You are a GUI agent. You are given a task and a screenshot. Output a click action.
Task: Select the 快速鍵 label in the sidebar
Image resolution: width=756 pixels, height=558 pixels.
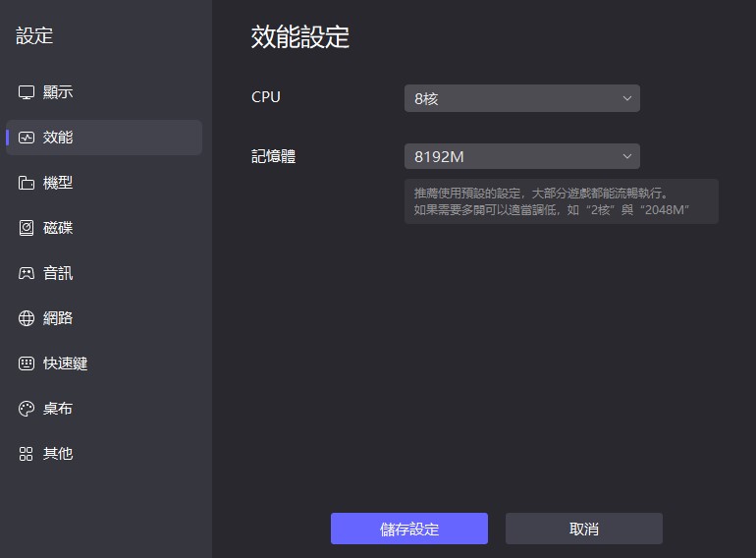click(x=65, y=363)
